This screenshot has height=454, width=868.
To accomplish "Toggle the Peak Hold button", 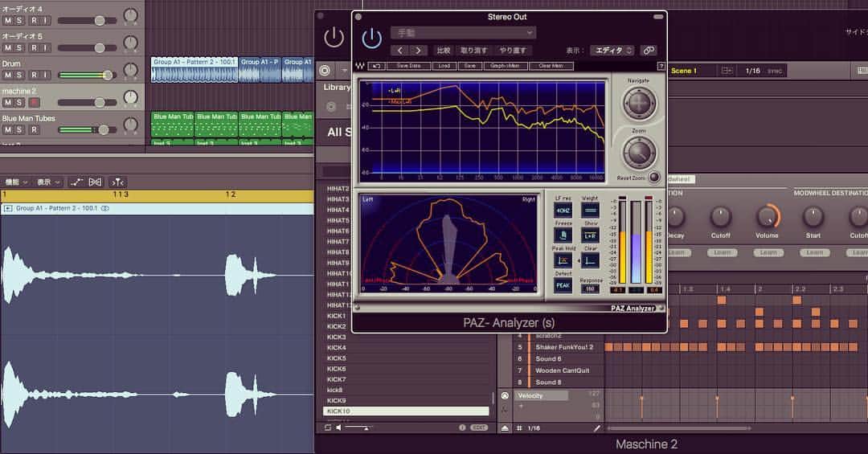I will pyautogui.click(x=563, y=260).
